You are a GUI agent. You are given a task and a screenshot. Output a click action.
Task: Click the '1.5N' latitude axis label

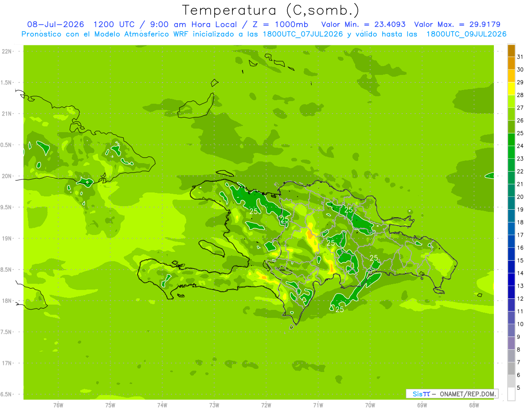pos(7,82)
